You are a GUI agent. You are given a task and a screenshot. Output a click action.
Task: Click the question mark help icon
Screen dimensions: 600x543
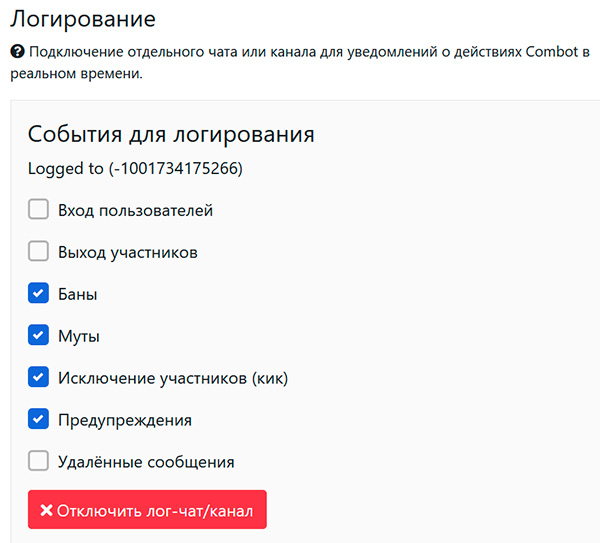coord(17,50)
